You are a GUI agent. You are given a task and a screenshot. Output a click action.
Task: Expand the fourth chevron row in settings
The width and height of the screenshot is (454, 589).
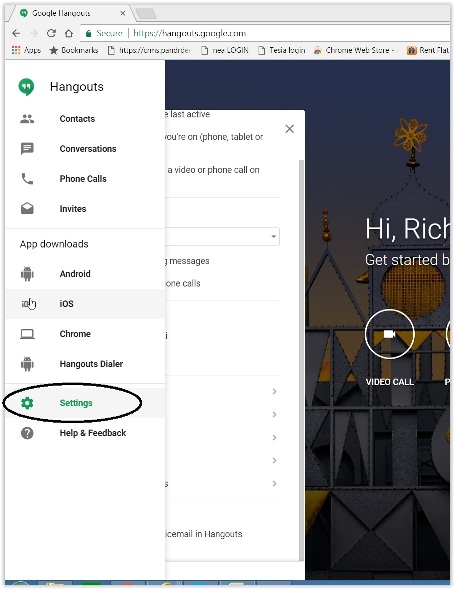pos(275,461)
